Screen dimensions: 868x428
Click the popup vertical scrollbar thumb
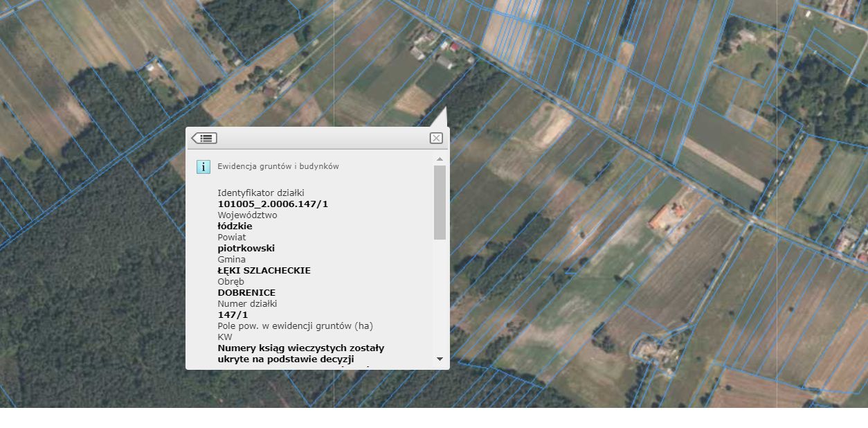(x=440, y=202)
